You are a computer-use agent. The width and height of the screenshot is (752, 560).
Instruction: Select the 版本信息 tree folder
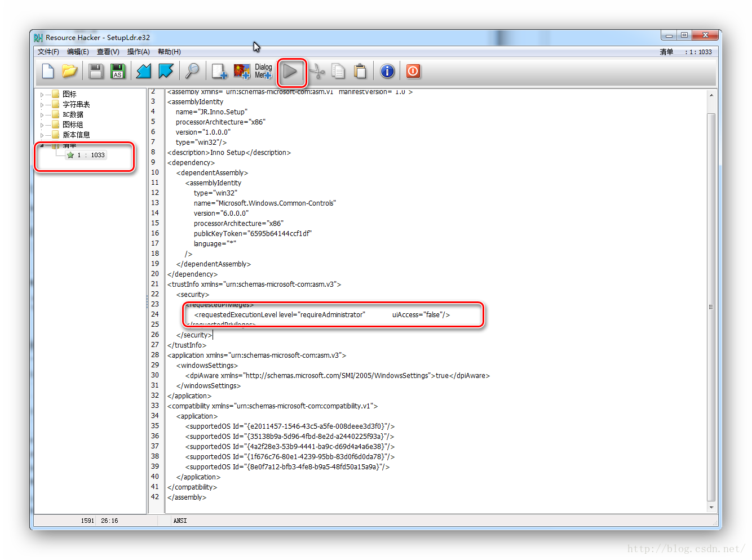click(x=76, y=135)
